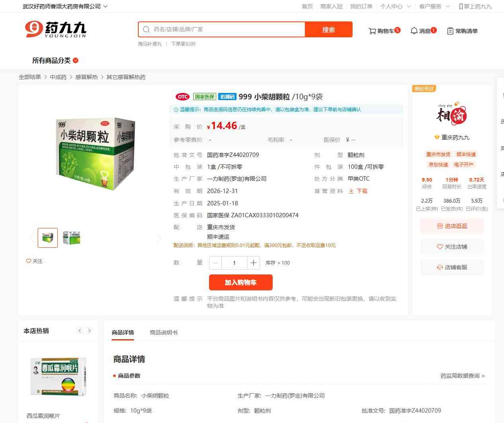Open the 药监局数据查询 link

click(x=463, y=376)
